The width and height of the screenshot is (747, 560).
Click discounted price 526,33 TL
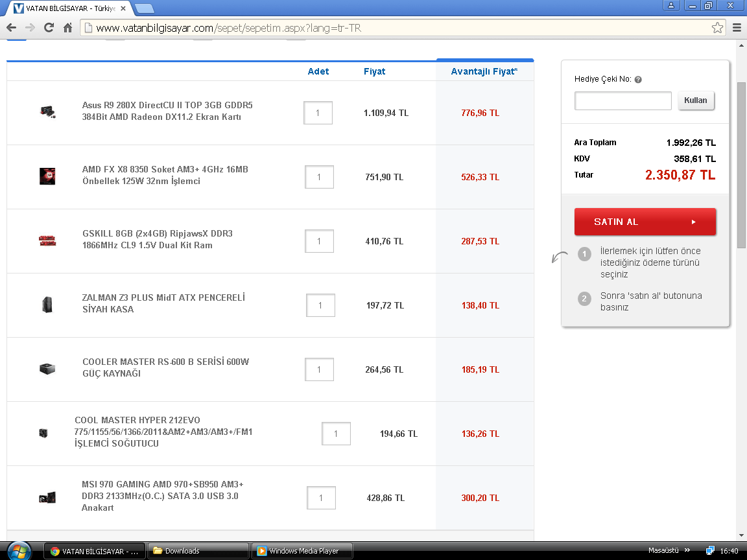[x=480, y=177]
